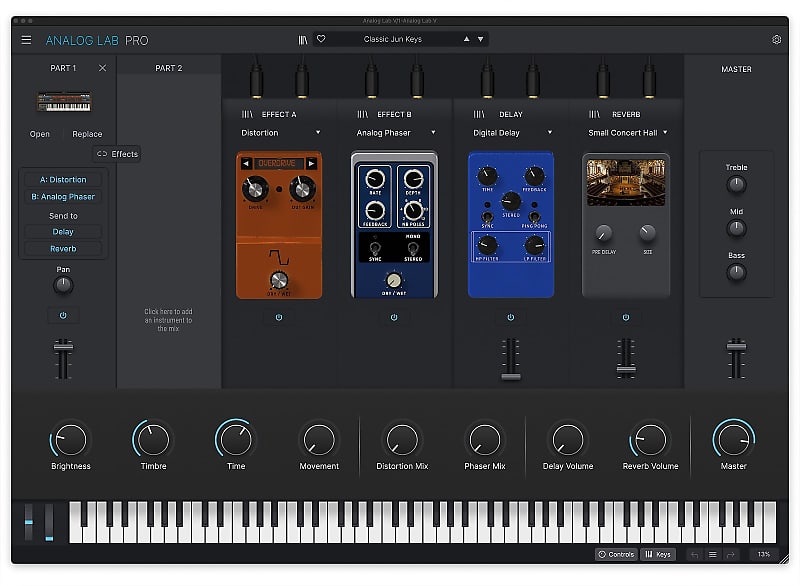Click the Replace button under the instrument
The width and height of the screenshot is (800, 586).
click(86, 133)
